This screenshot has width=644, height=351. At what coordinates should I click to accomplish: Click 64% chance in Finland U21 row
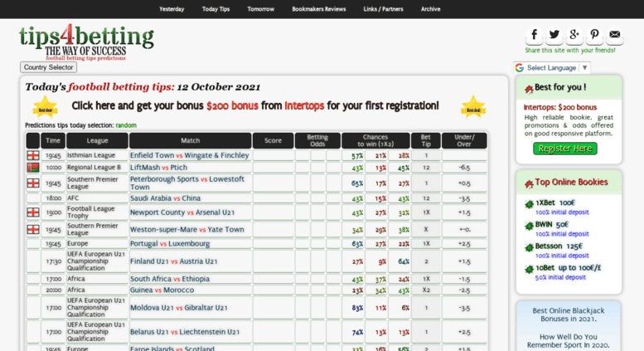(x=404, y=261)
